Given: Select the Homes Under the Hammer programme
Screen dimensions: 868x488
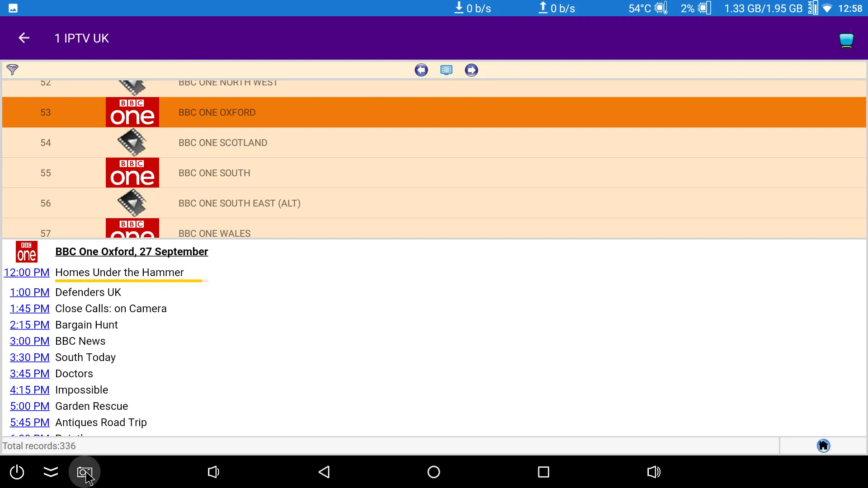Looking at the screenshot, I should point(119,272).
